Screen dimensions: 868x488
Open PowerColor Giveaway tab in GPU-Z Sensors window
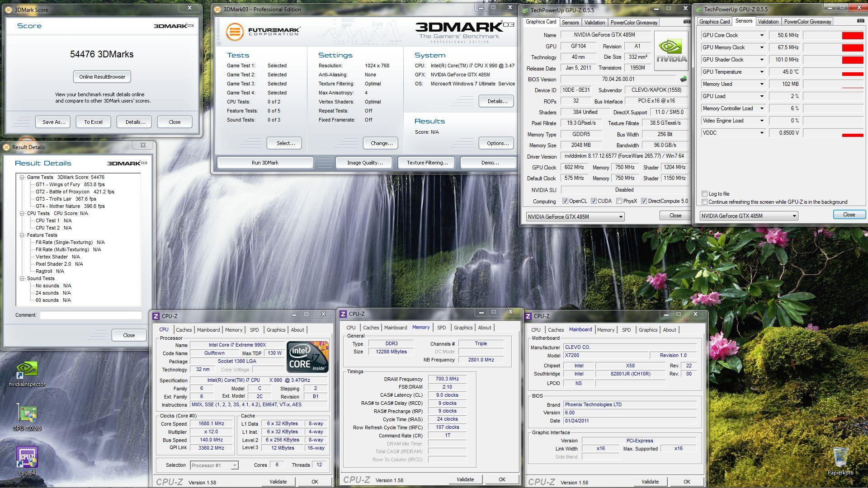807,22
